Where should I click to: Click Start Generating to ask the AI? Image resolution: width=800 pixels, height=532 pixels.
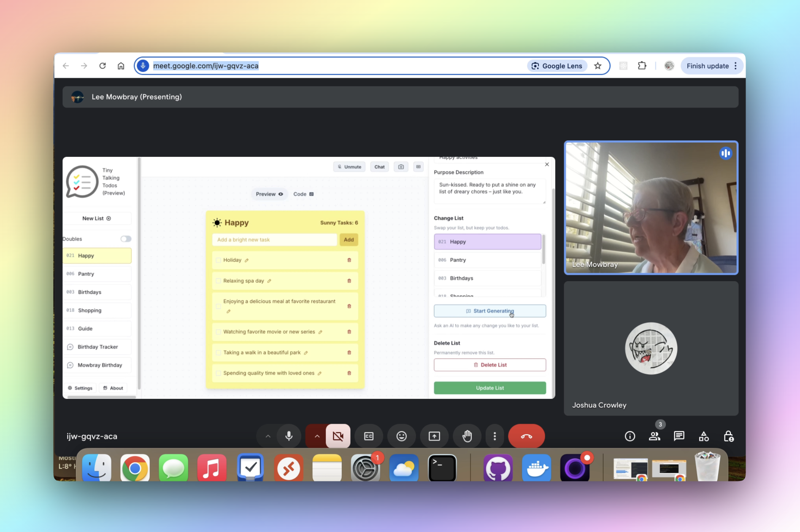click(x=489, y=311)
